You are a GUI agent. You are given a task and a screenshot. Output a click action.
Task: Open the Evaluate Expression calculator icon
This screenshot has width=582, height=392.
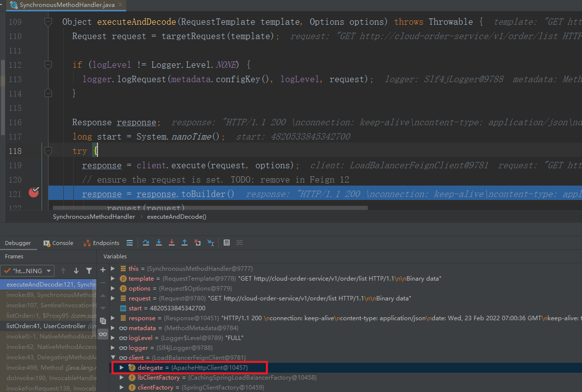227,243
